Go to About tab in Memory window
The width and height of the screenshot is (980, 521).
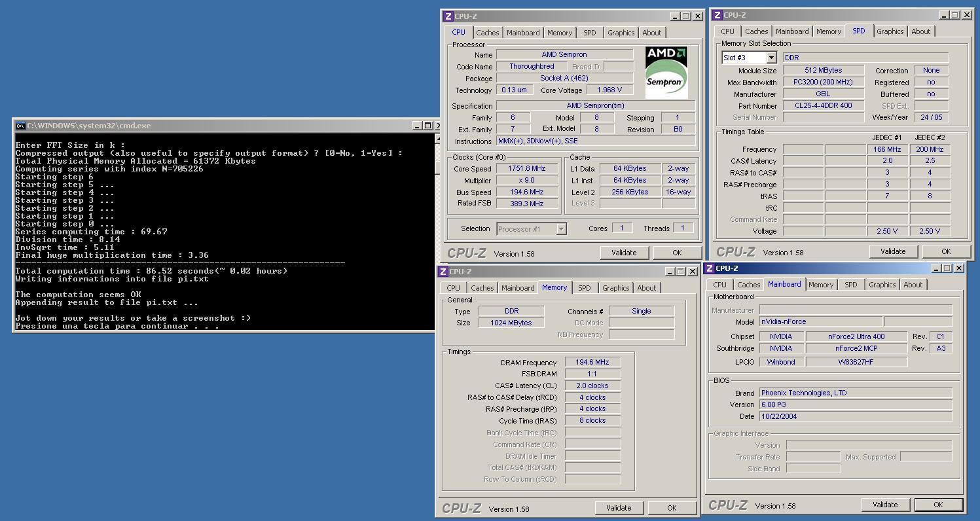point(646,288)
